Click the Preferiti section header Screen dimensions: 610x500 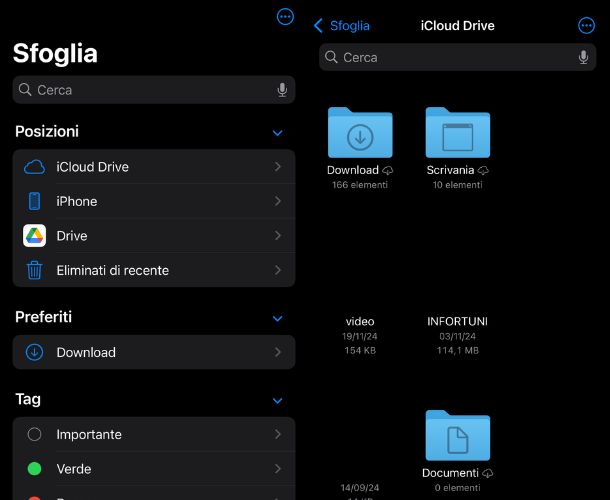(x=43, y=317)
